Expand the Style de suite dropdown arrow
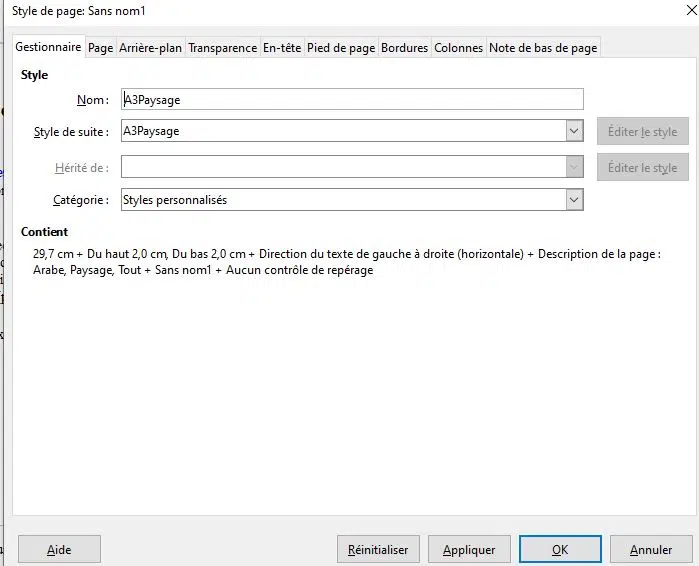This screenshot has width=699, height=566. [574, 131]
